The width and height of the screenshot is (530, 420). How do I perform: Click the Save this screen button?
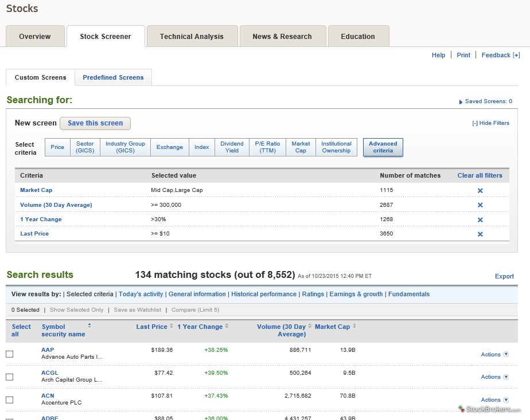pyautogui.click(x=95, y=123)
